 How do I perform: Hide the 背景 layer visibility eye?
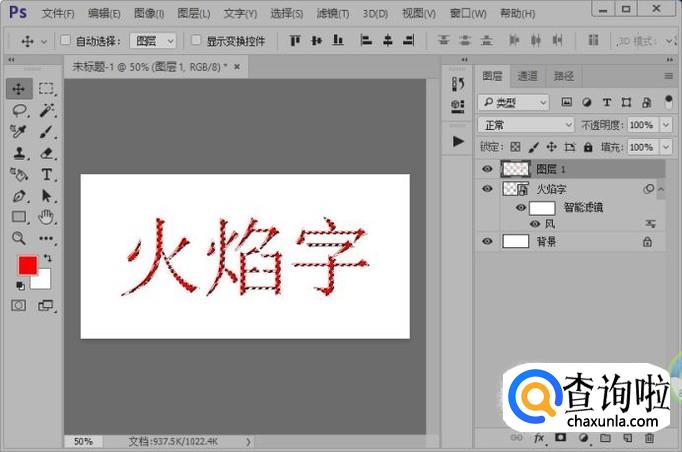(487, 241)
